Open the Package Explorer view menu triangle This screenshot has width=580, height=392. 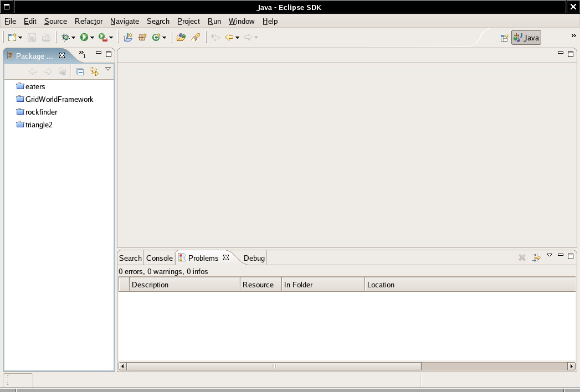(108, 69)
